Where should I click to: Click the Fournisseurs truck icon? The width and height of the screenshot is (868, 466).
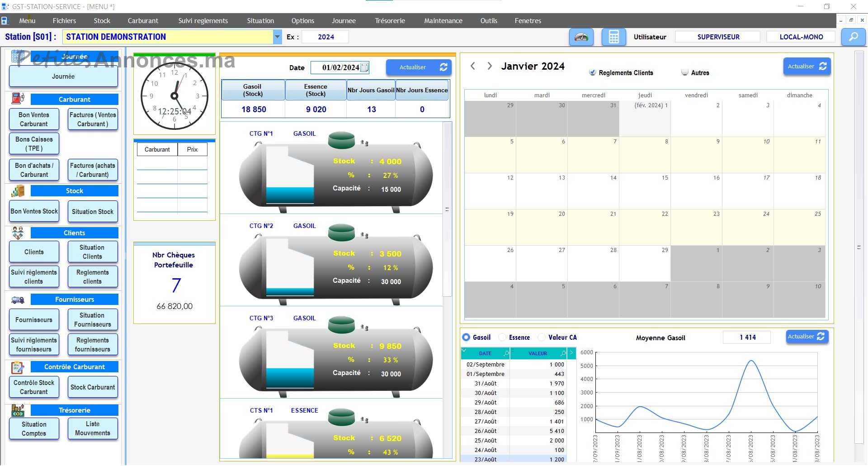(18, 300)
